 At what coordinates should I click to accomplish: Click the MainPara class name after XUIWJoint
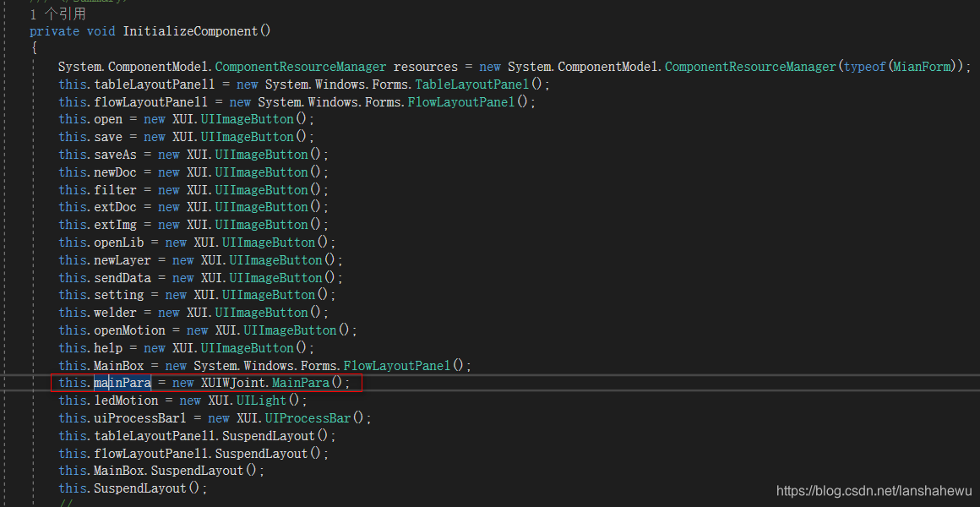click(301, 383)
